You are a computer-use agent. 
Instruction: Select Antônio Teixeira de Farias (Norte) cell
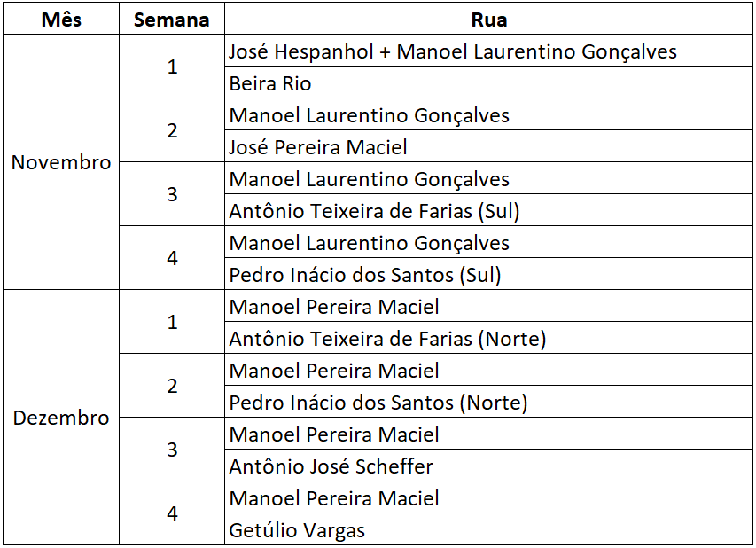coord(387,339)
